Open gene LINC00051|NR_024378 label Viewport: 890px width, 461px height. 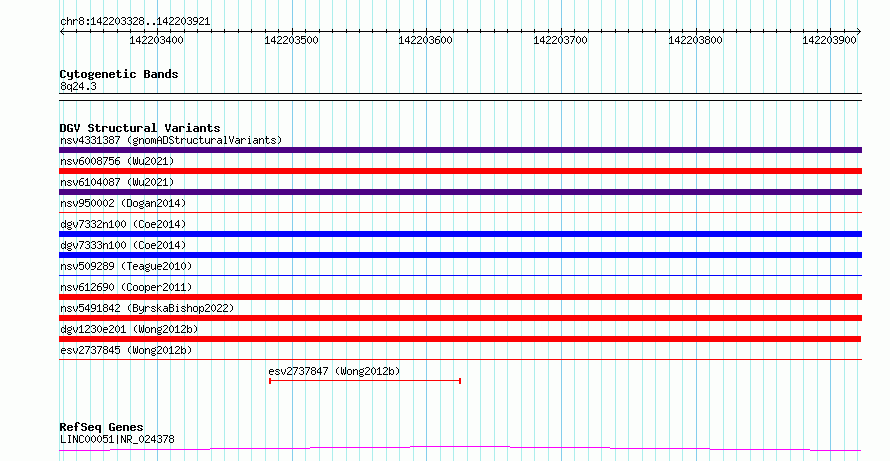click(x=117, y=439)
